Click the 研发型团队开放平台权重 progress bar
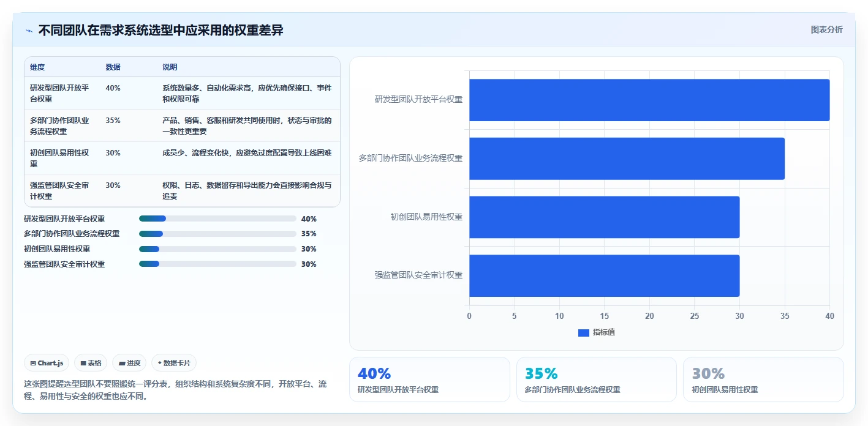This screenshot has height=426, width=868. tap(217, 219)
